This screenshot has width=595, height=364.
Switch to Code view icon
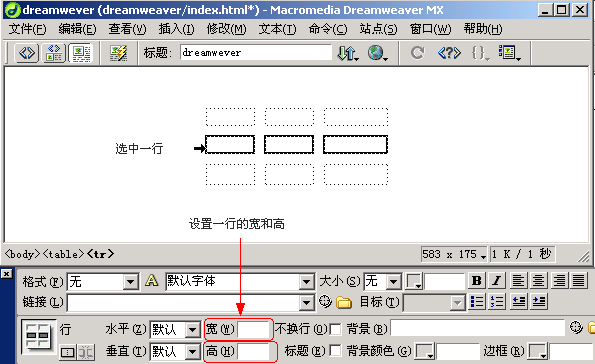[27, 52]
